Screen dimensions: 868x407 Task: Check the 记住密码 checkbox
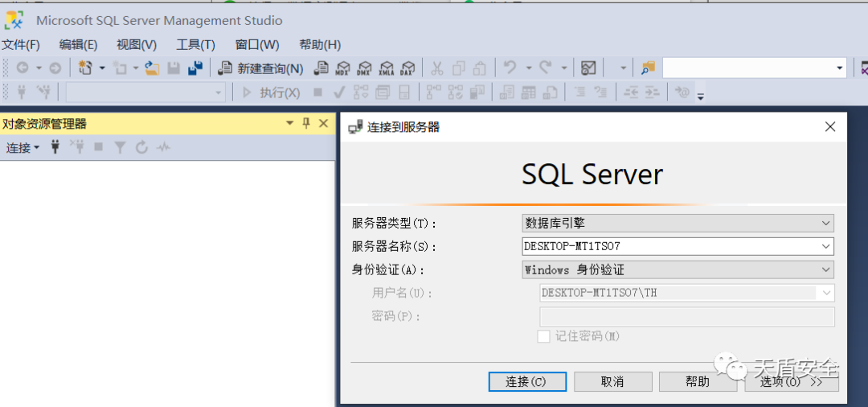click(544, 336)
